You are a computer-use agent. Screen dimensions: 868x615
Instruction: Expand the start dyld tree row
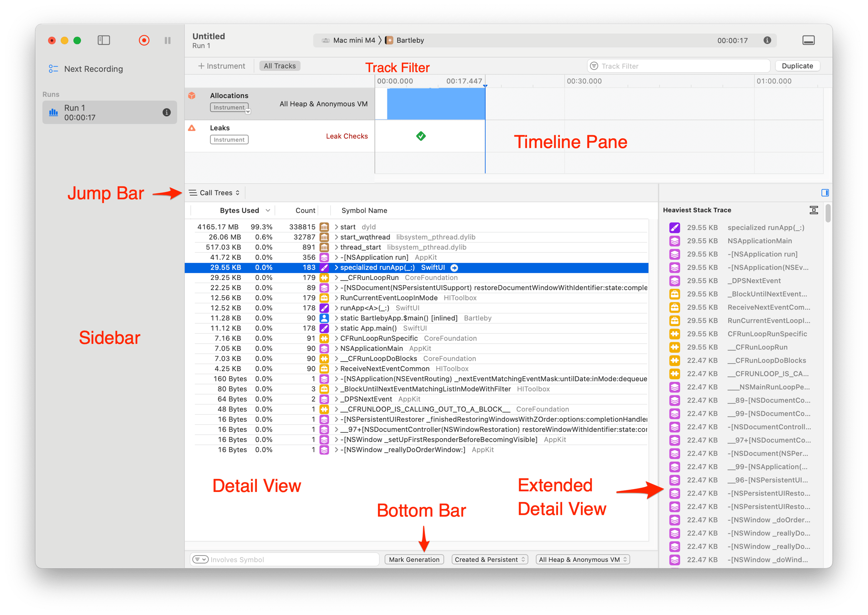[x=336, y=227]
